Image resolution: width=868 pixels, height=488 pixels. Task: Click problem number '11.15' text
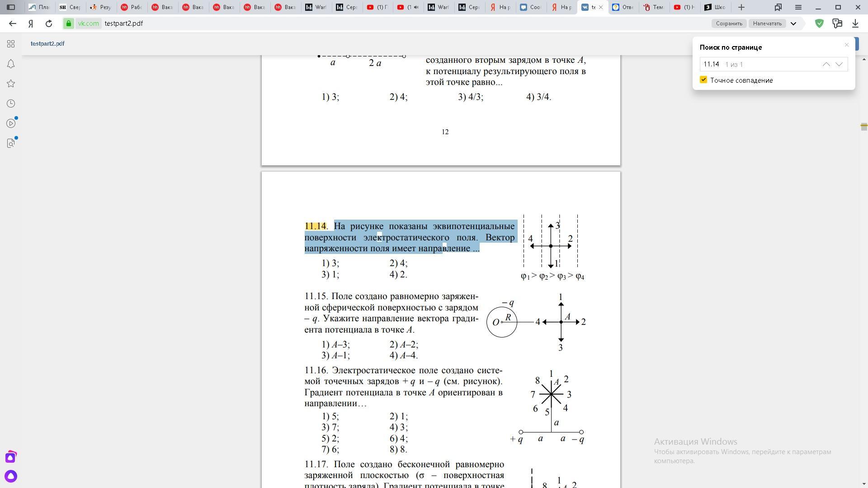[x=316, y=296]
